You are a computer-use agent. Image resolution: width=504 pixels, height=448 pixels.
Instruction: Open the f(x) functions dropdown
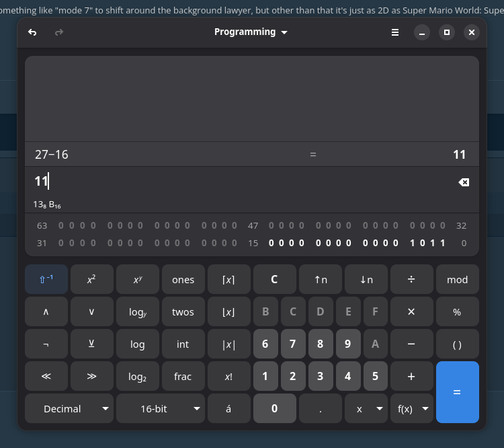click(412, 408)
